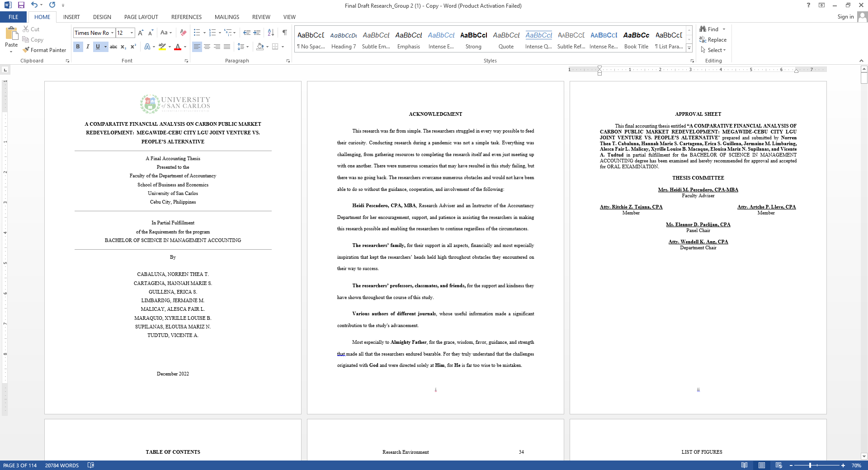This screenshot has width=868, height=470.
Task: Click the Redo icon in the title bar
Action: 52,5
